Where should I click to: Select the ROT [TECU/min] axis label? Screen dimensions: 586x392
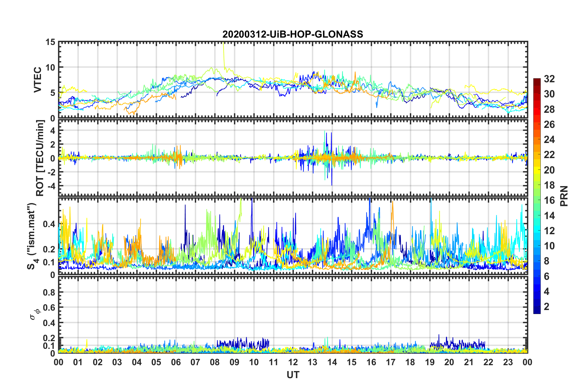click(x=40, y=158)
